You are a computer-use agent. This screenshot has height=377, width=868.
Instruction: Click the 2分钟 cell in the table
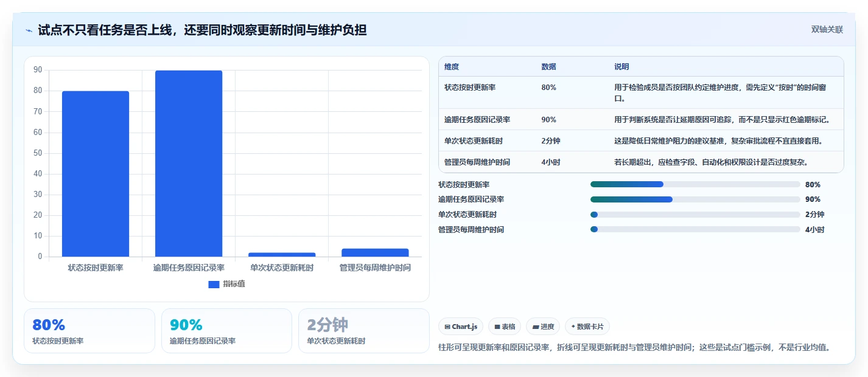click(x=551, y=141)
